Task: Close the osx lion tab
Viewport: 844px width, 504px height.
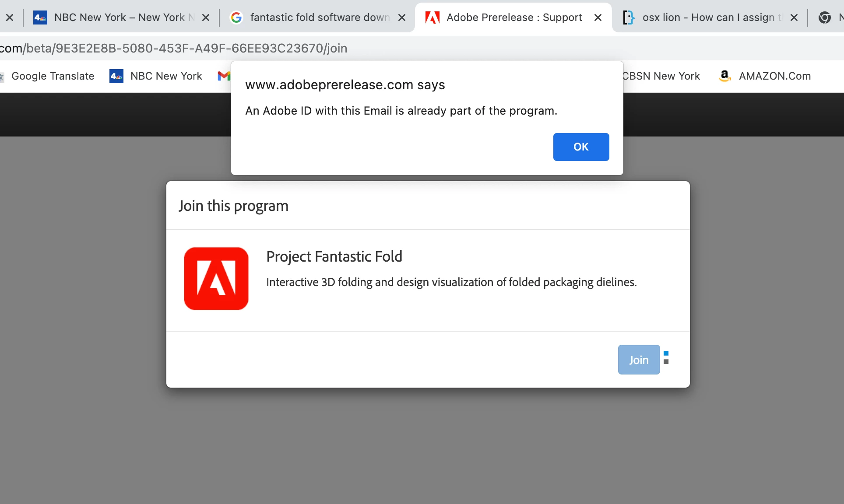Action: pos(794,17)
